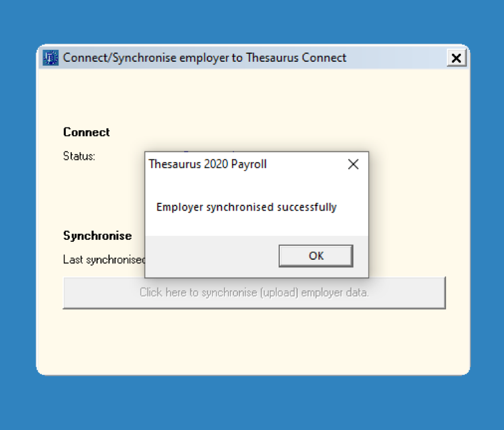504x430 pixels.
Task: Select the Status: label
Action: coord(79,156)
